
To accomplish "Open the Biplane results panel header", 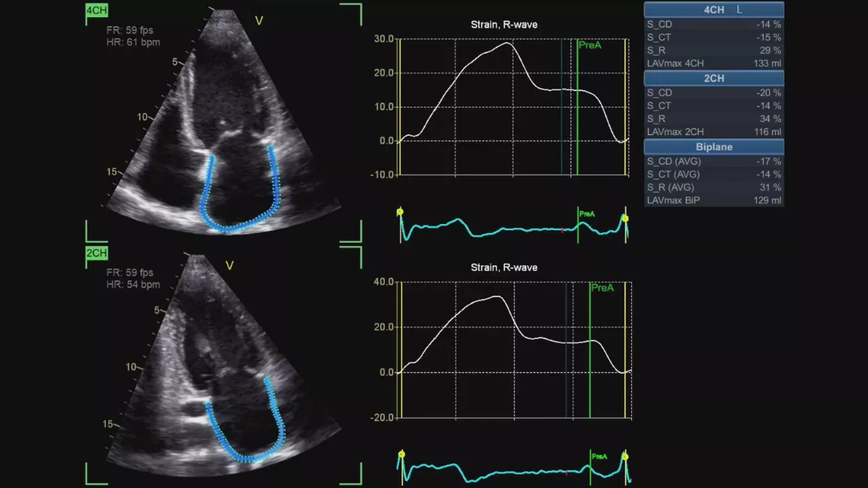I will [x=713, y=147].
